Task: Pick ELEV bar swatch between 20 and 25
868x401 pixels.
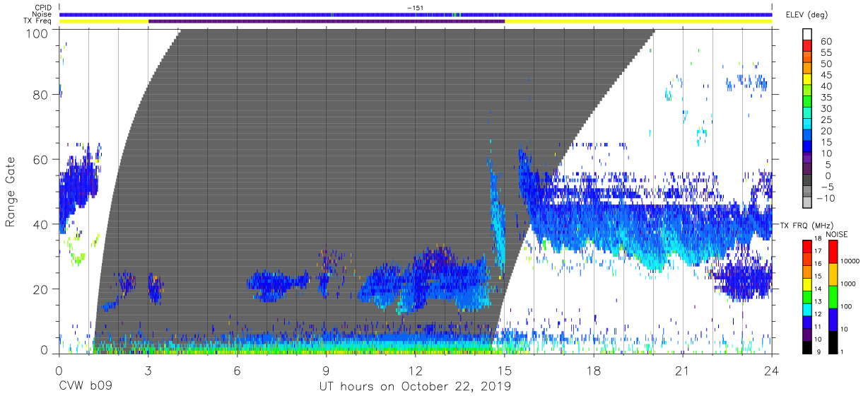Action: point(808,122)
